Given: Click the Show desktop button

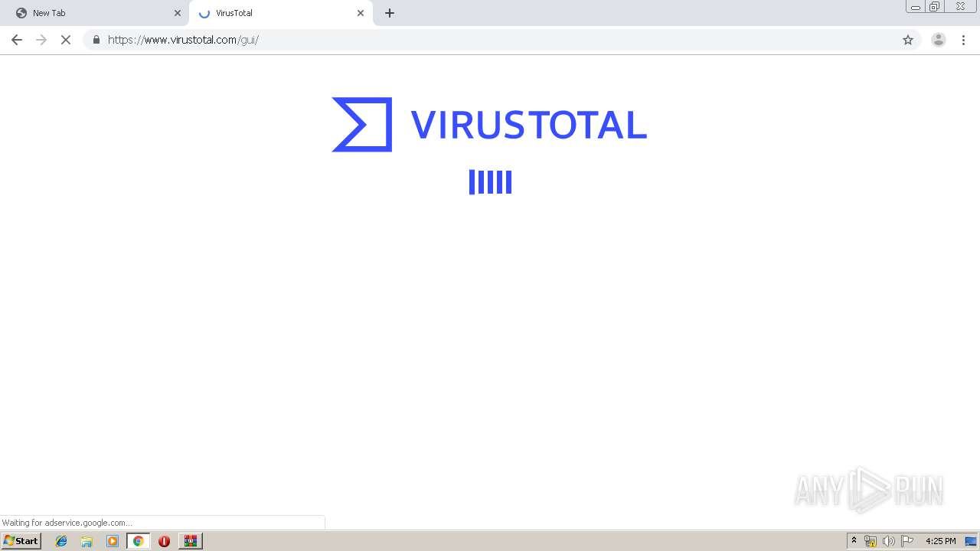Looking at the screenshot, I should point(972,541).
